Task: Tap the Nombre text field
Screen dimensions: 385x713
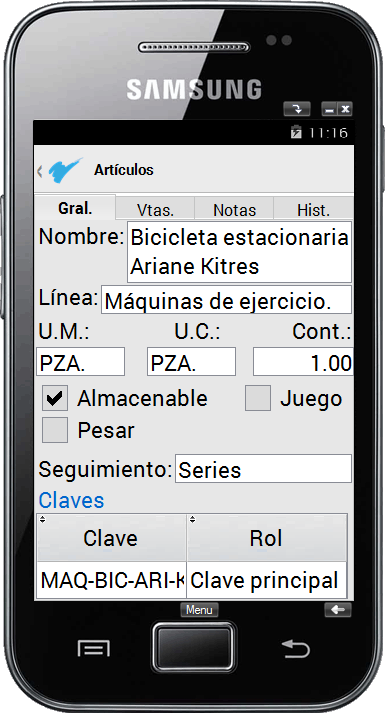Action: 239,252
